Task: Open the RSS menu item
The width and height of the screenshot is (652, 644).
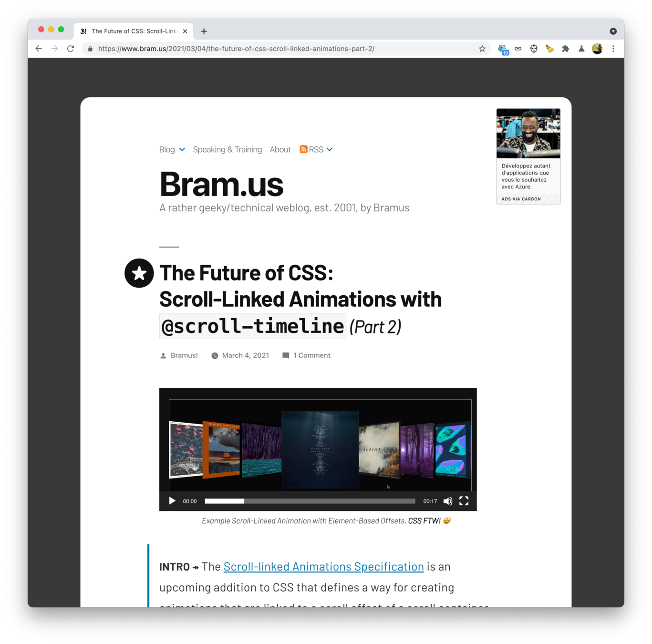Action: pyautogui.click(x=316, y=149)
